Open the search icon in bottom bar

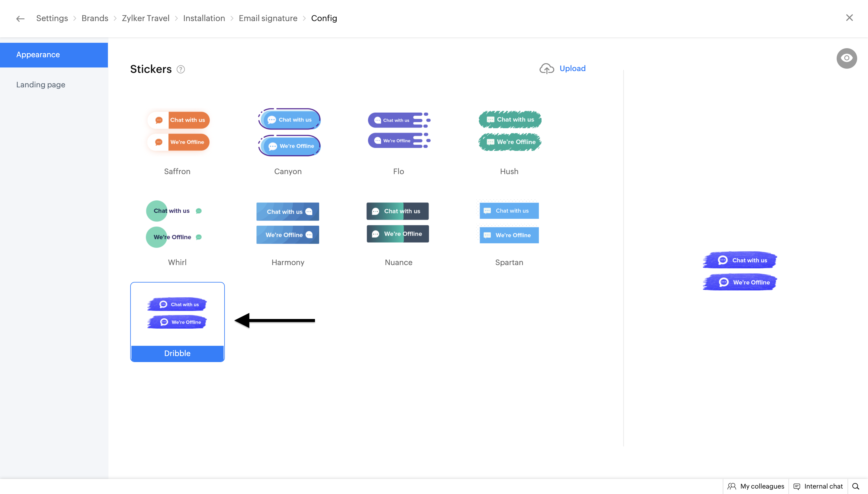coord(855,486)
